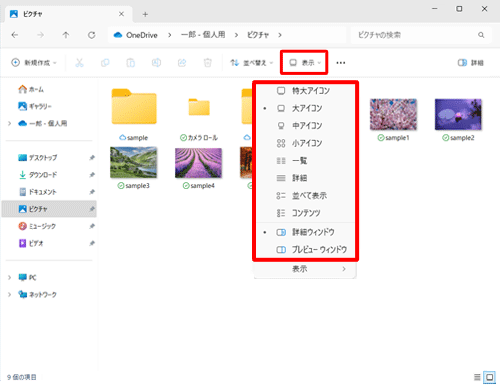Viewport: 500px width, 388px height.
Task: Switch to large thumbnails icon in status bar
Action: (x=489, y=377)
